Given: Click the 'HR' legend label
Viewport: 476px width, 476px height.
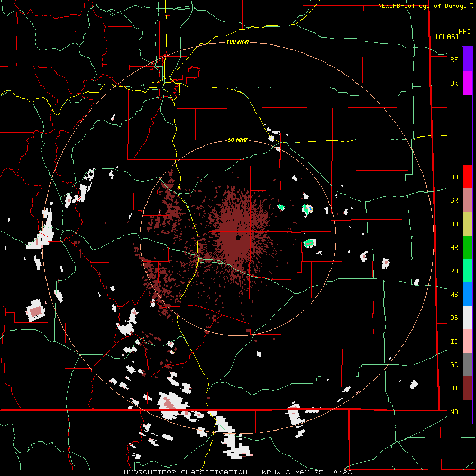Looking at the screenshot, I should pos(454,248).
